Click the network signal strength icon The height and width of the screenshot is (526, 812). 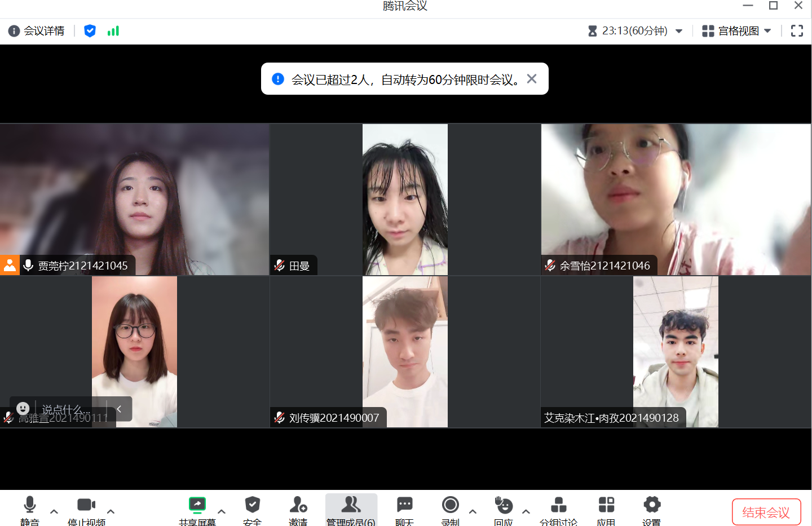[113, 31]
